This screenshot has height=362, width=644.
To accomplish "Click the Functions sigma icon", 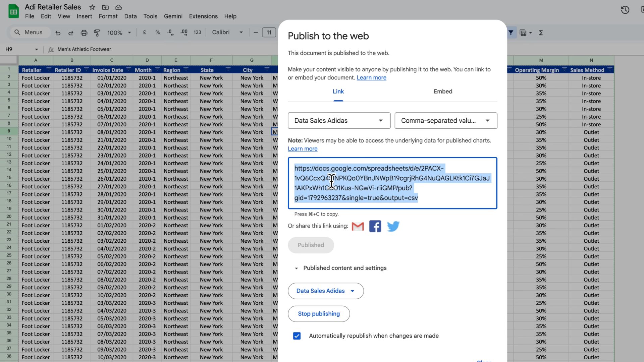I will tap(541, 33).
